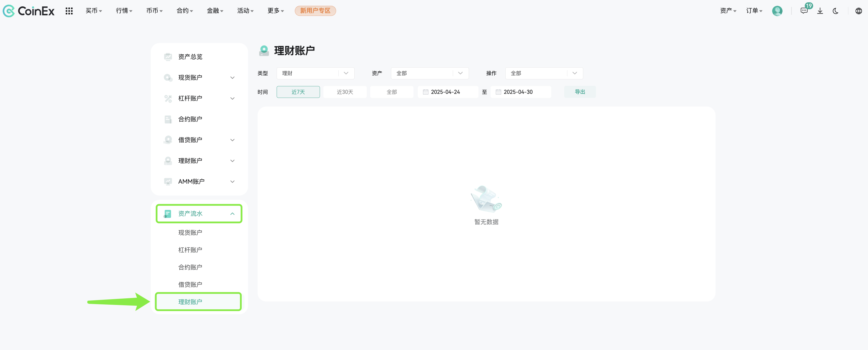Click the 理财账户 page title icon
Image resolution: width=868 pixels, height=350 pixels.
click(264, 51)
